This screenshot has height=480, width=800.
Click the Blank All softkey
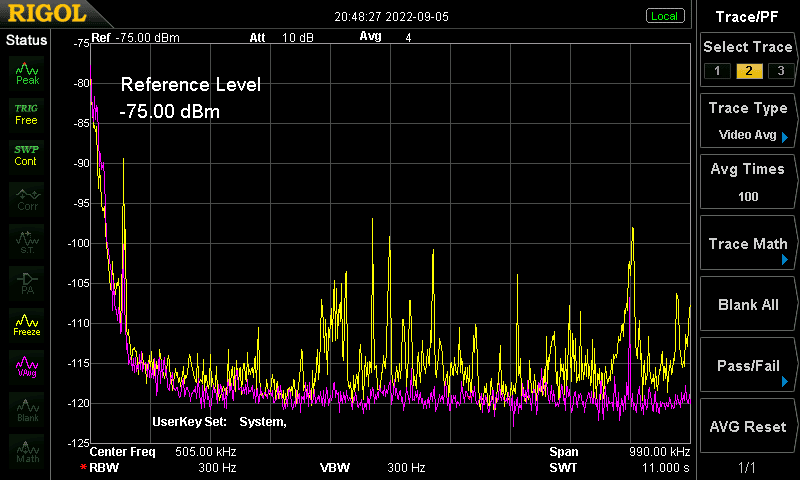click(747, 305)
